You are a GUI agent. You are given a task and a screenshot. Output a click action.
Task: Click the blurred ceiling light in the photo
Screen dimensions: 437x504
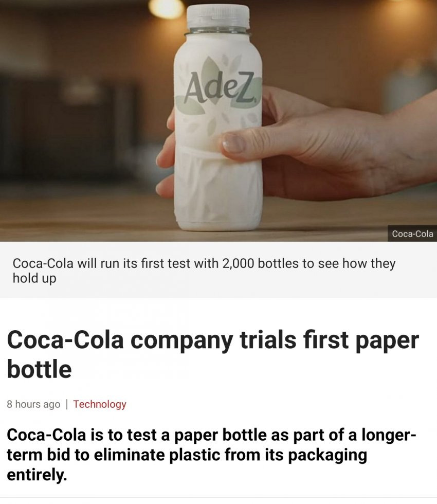166,8
